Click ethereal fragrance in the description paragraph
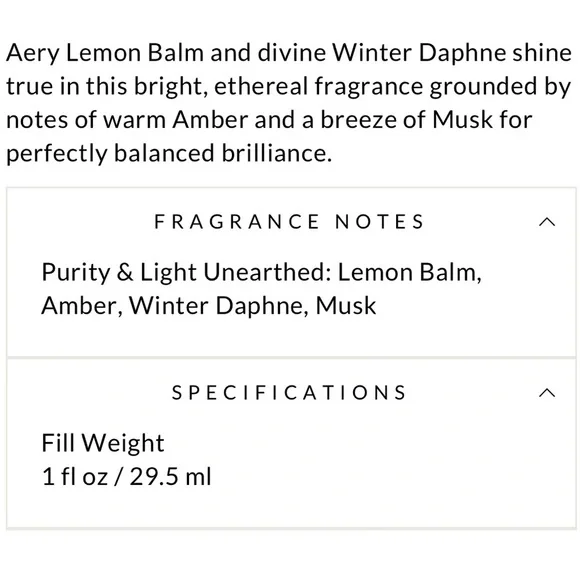580x580 pixels. pos(318,87)
